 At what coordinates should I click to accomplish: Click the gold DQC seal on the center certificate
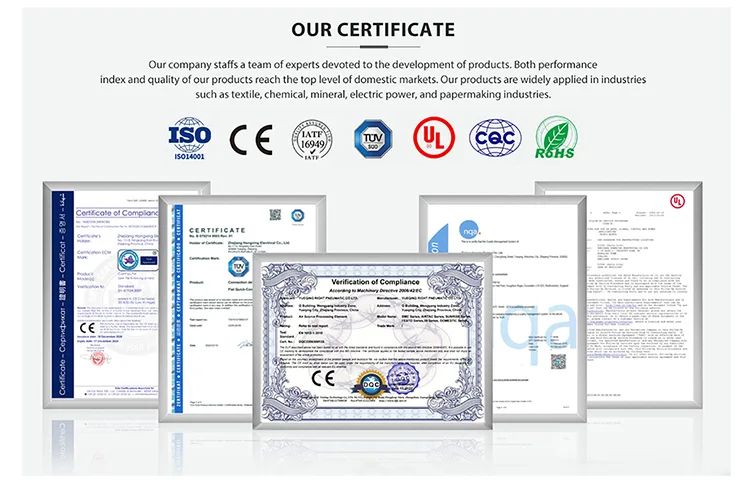pos(371,383)
